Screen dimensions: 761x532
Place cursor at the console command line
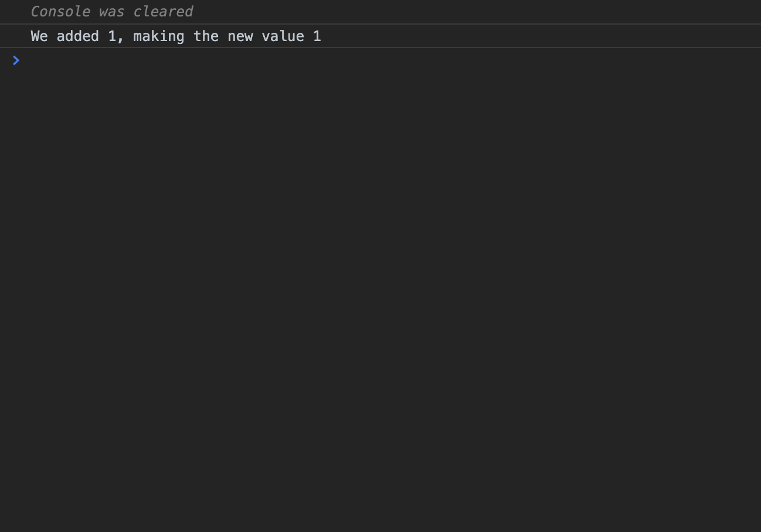click(x=176, y=60)
